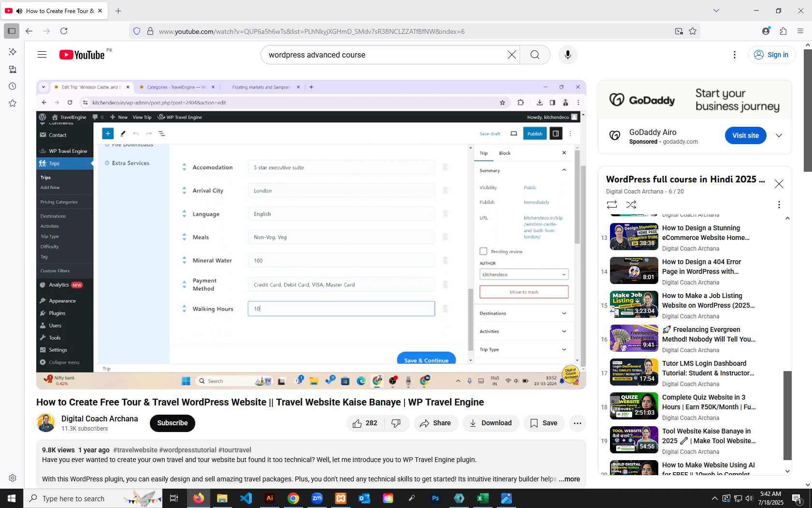The width and height of the screenshot is (812, 508).
Task: Expand the description with ...more
Action: point(569,479)
